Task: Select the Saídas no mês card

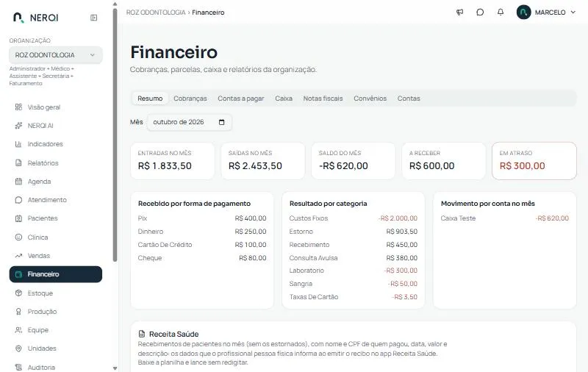Action: pos(263,161)
